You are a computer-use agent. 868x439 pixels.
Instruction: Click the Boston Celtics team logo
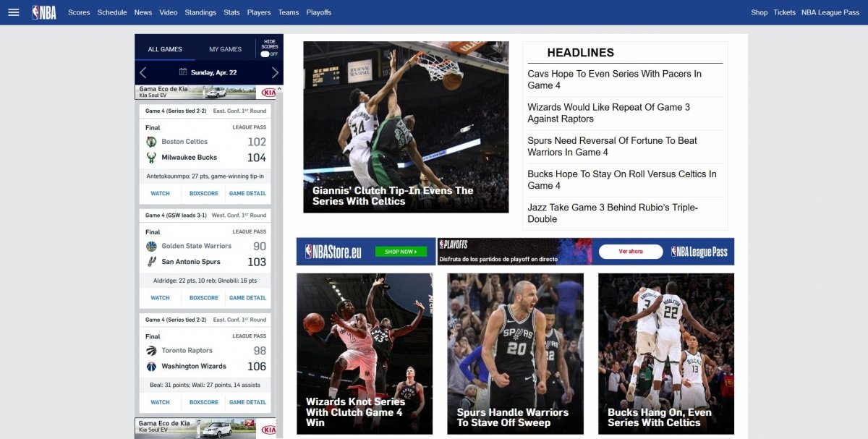(x=151, y=142)
